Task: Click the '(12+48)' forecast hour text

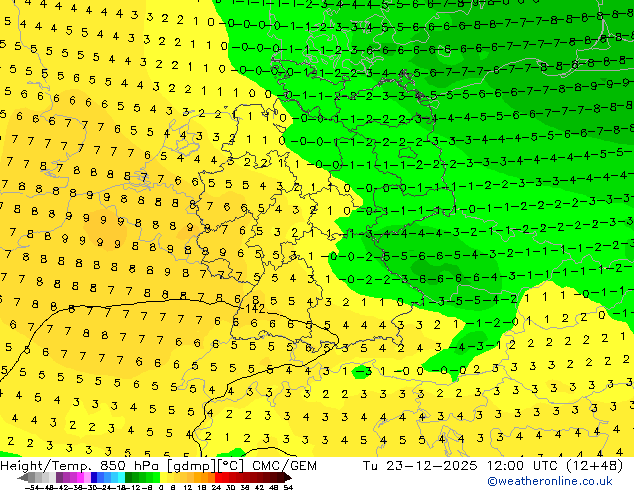Action: [594, 466]
